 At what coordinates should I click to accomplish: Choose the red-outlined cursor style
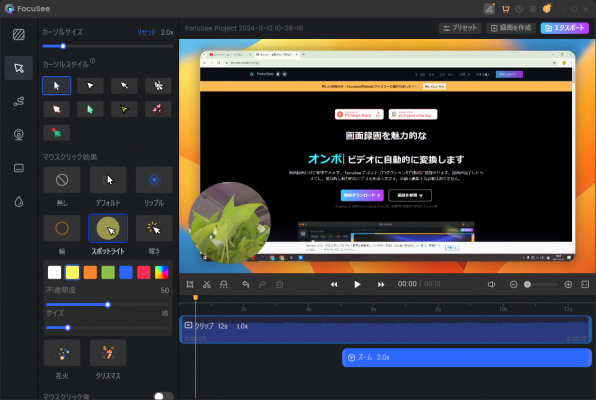click(x=56, y=109)
